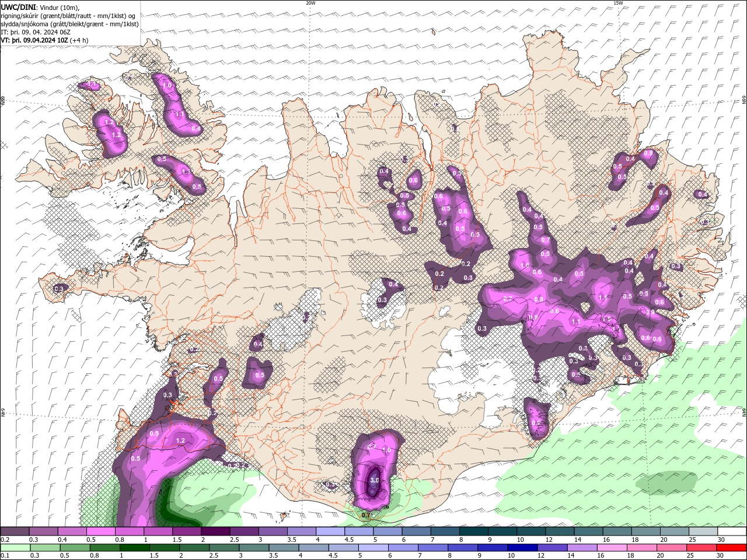Click darkest purple snow swatch between 2 and 2.5
The image size is (747, 560).
(x=215, y=531)
